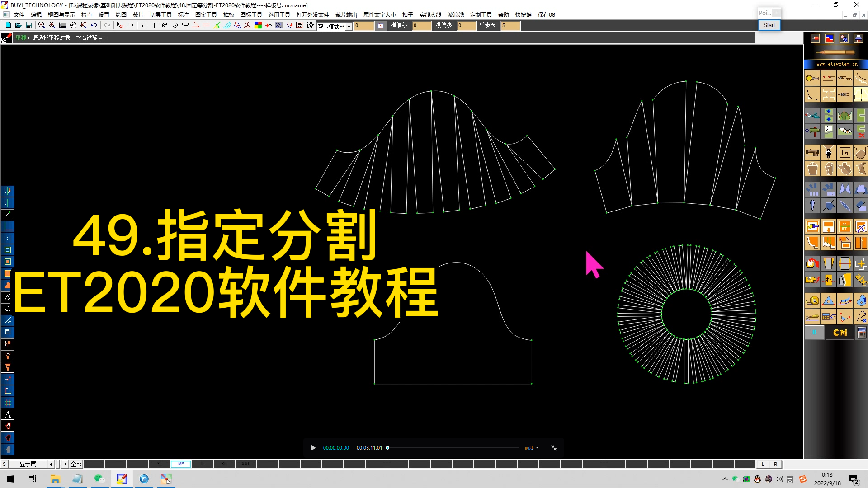Open the 帮助 menu
The height and width of the screenshot is (488, 868).
point(504,15)
